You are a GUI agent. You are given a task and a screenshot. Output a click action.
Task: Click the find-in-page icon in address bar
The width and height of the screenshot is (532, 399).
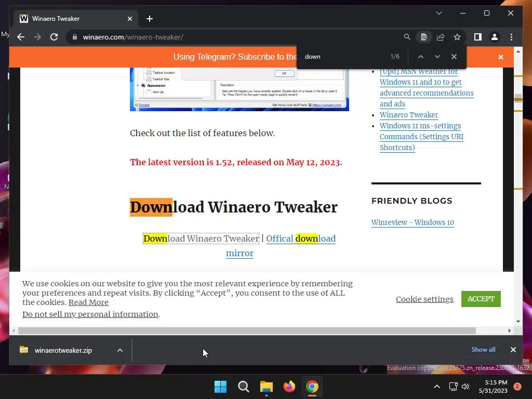click(x=424, y=37)
